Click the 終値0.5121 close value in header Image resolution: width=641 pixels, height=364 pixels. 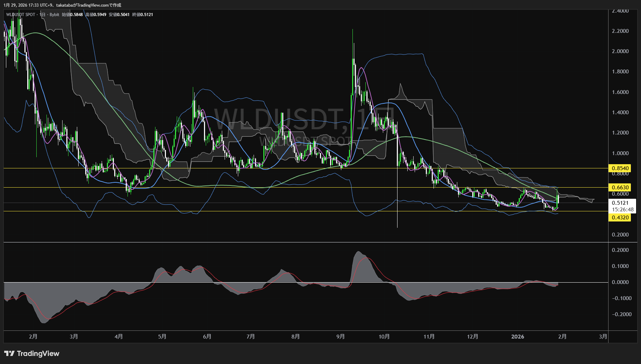[143, 15]
